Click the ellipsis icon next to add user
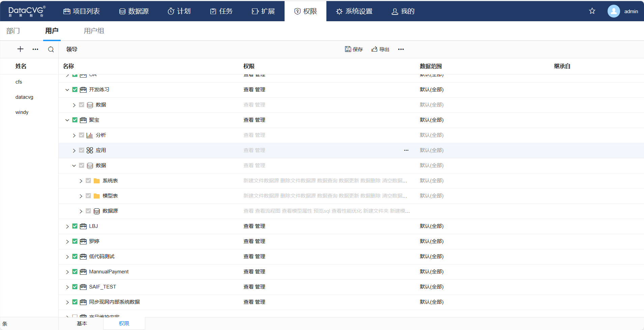 pos(35,49)
